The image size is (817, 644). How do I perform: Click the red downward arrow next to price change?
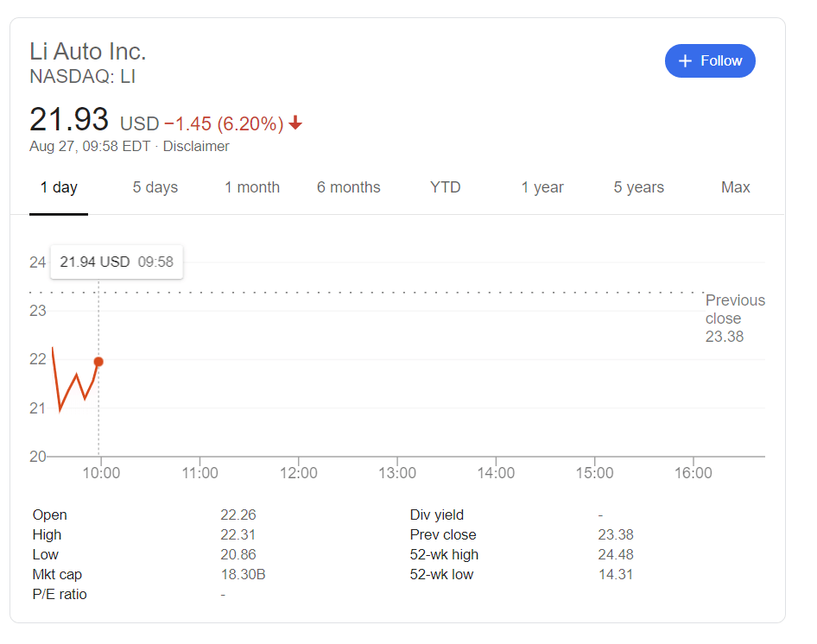tap(294, 123)
